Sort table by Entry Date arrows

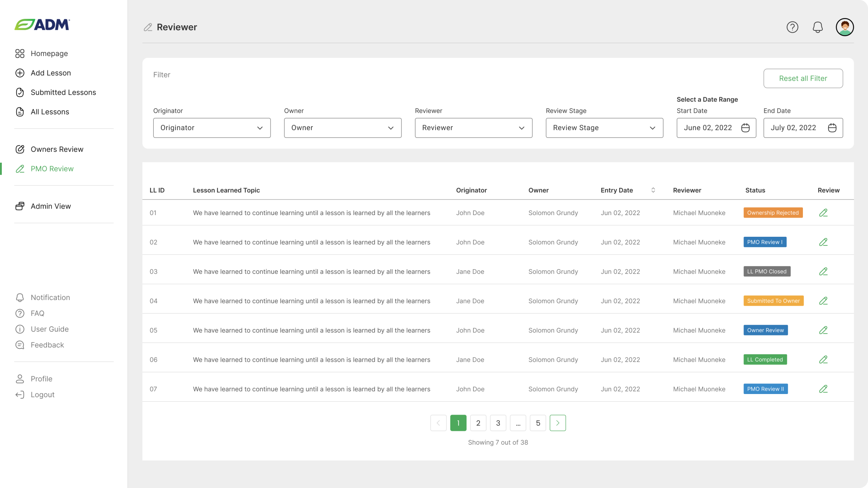(x=653, y=190)
